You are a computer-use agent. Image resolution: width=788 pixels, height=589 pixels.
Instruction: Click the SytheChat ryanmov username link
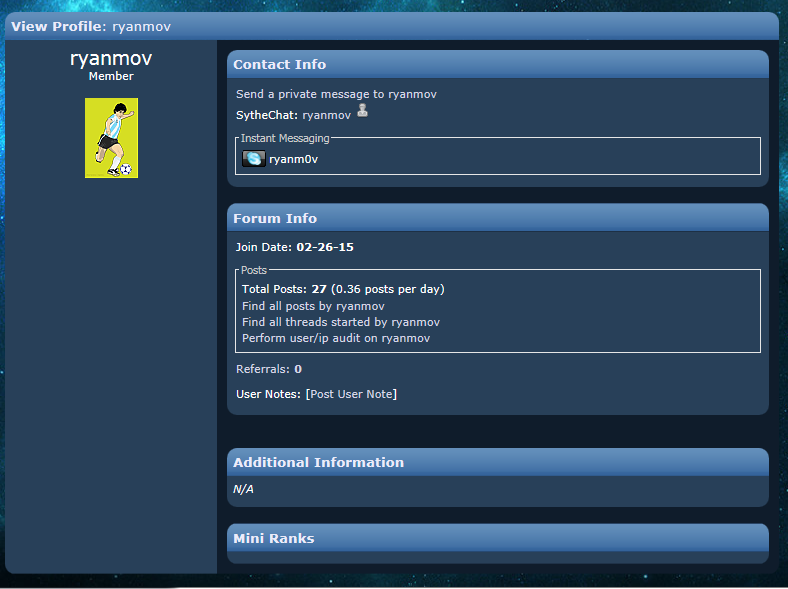(327, 115)
